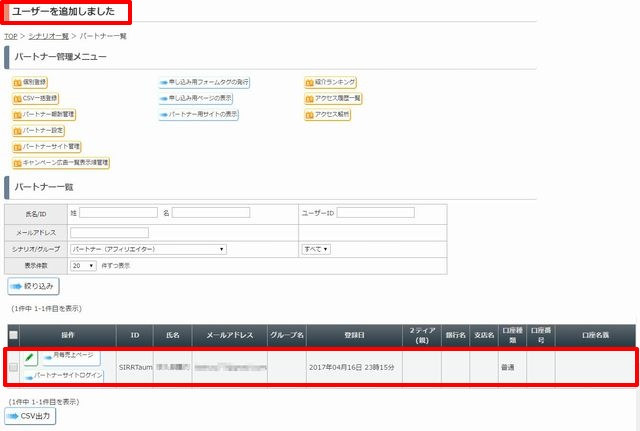This screenshot has height=431, width=640.
Task: Toggle the select-all checkbox in table header
Action: [13, 335]
